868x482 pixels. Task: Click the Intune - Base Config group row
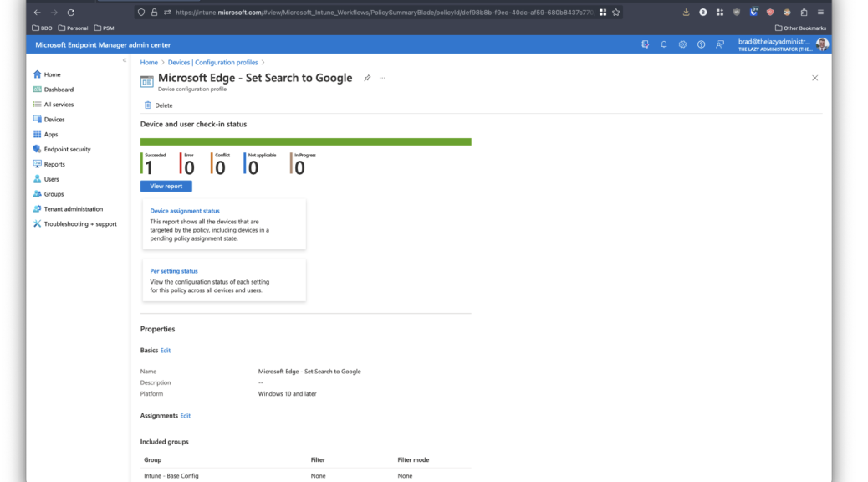(305, 476)
